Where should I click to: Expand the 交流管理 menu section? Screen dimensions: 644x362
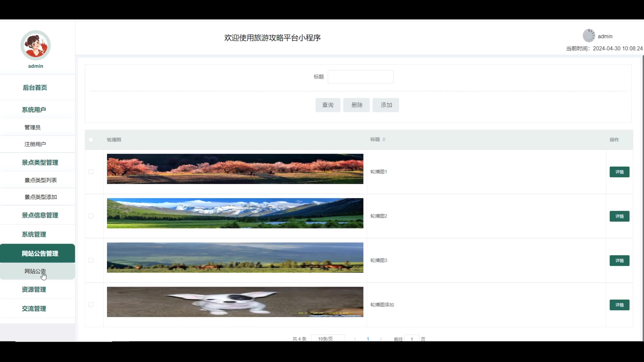(34, 308)
